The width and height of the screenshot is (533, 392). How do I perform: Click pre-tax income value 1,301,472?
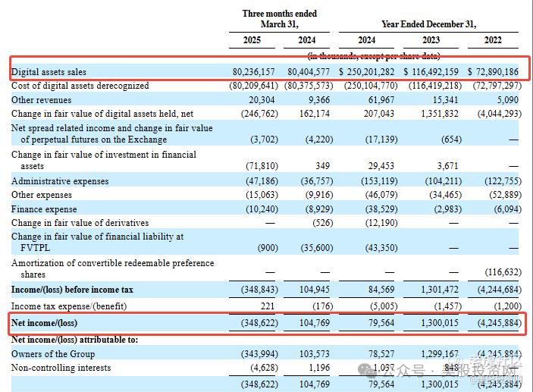pos(440,290)
